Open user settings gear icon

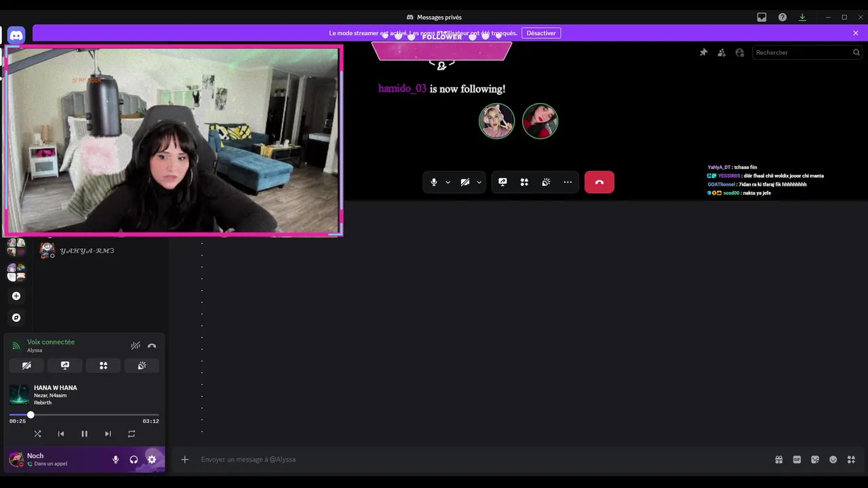152,460
